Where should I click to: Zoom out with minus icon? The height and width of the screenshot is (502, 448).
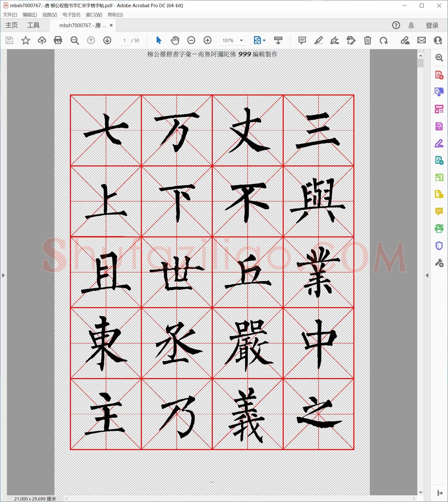(x=191, y=40)
